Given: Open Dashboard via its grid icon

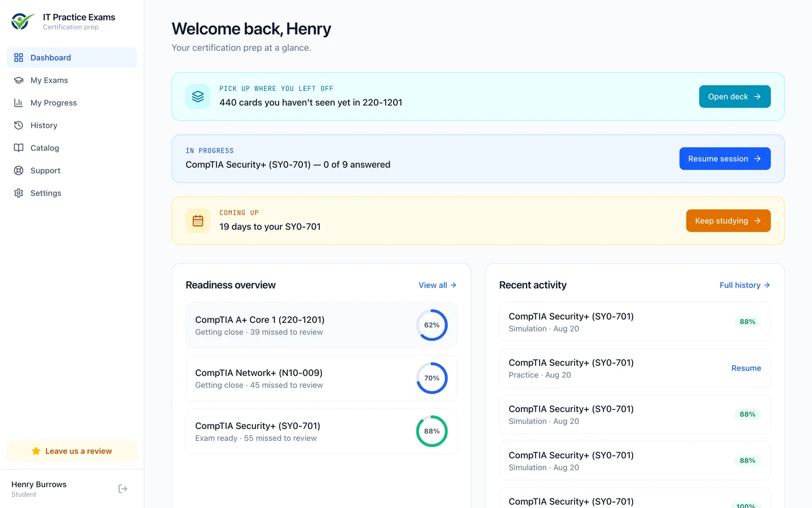Looking at the screenshot, I should click(19, 58).
